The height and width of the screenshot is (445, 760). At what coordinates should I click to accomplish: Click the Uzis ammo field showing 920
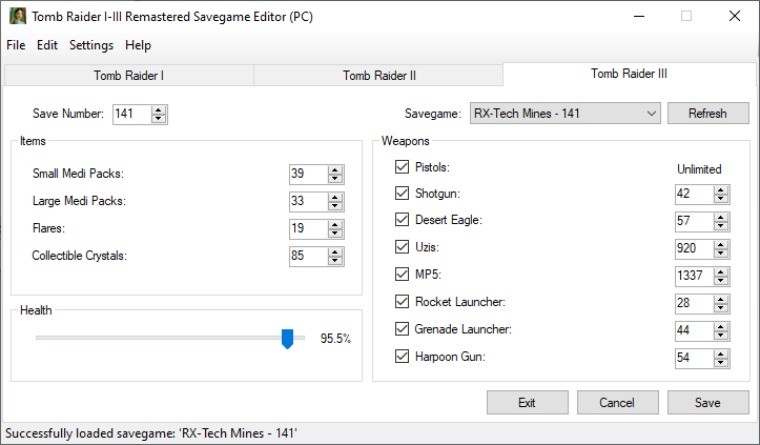694,249
